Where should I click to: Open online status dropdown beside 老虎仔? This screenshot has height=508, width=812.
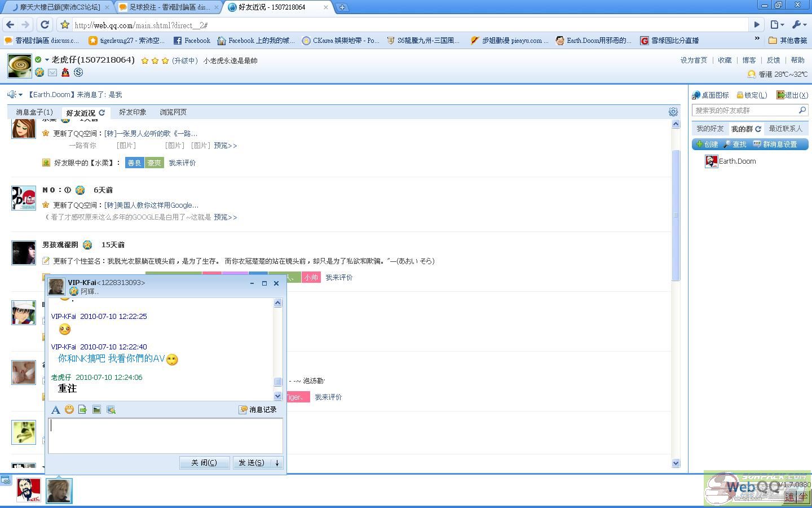tap(46, 60)
